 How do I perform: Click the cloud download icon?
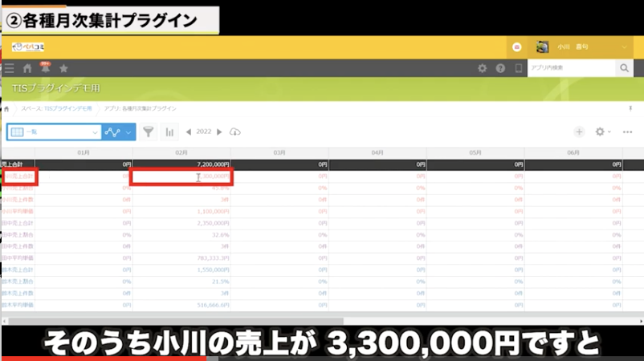pos(235,132)
